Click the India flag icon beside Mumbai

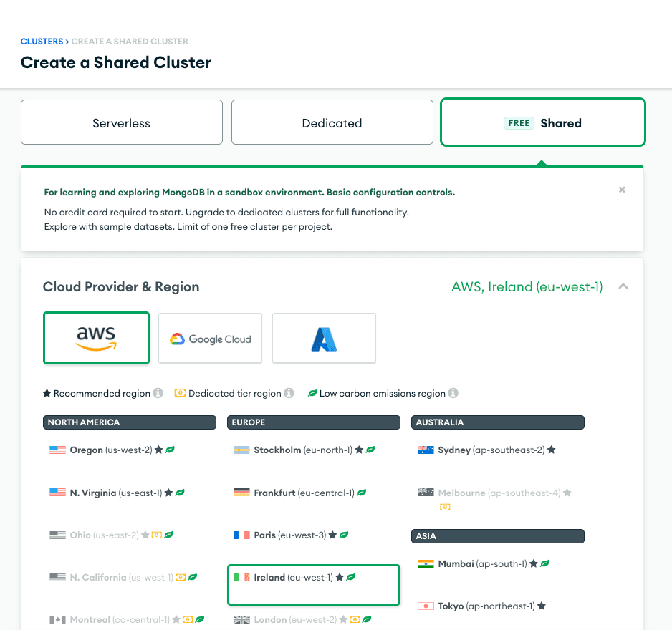pos(427,563)
